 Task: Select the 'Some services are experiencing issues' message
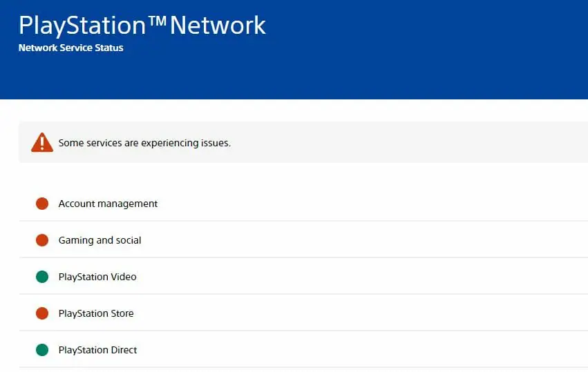[144, 143]
